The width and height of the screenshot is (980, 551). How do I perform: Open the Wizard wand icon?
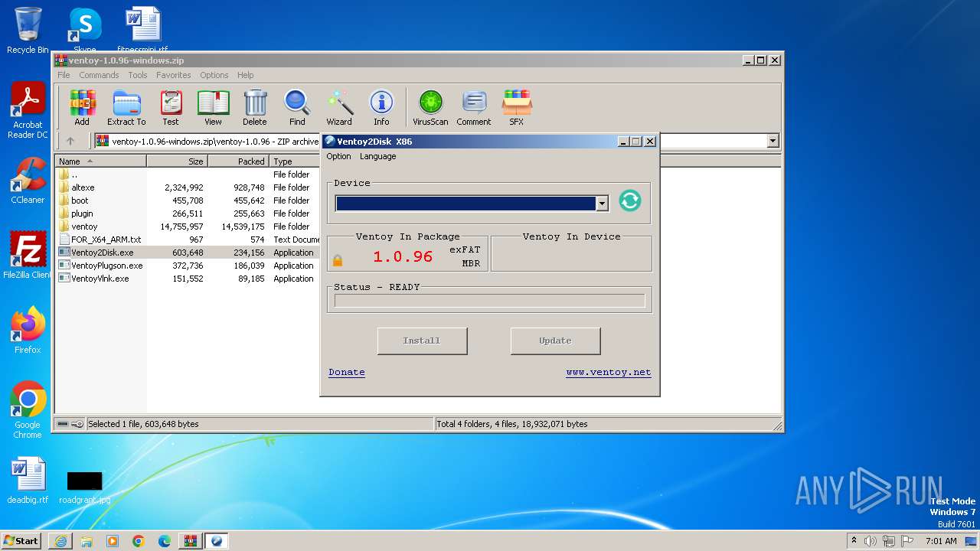pos(339,107)
